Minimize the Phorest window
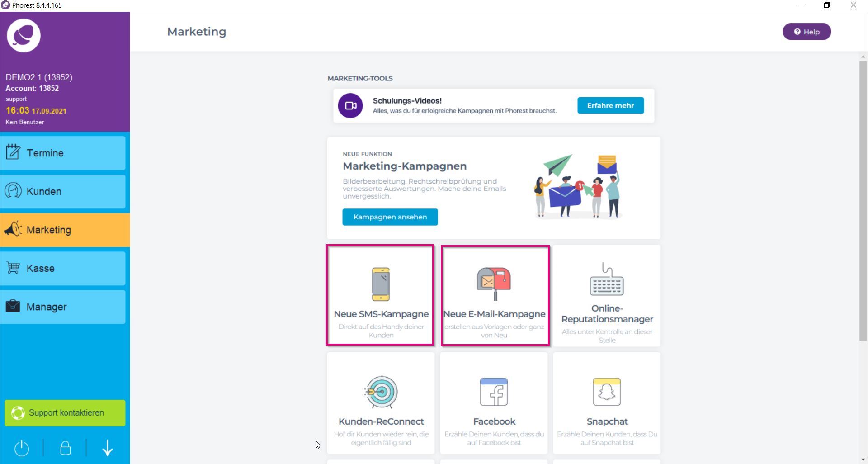The image size is (868, 464). click(801, 5)
